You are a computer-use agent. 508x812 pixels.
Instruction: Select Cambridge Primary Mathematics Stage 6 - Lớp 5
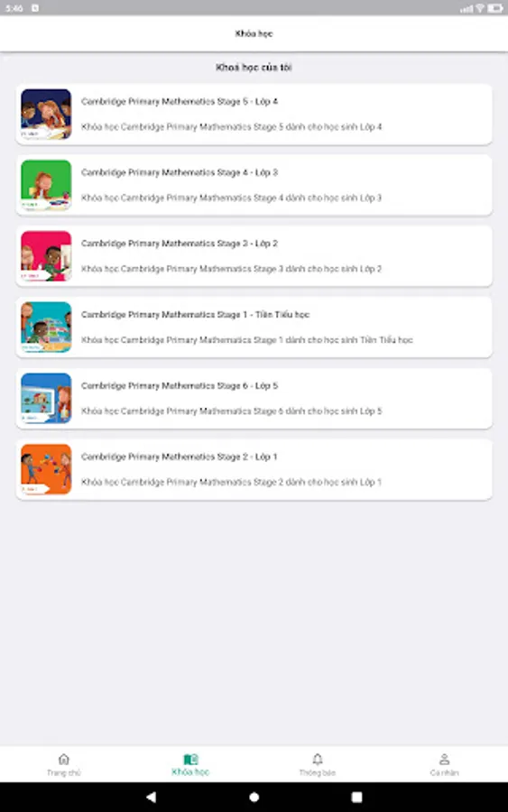[x=180, y=386]
